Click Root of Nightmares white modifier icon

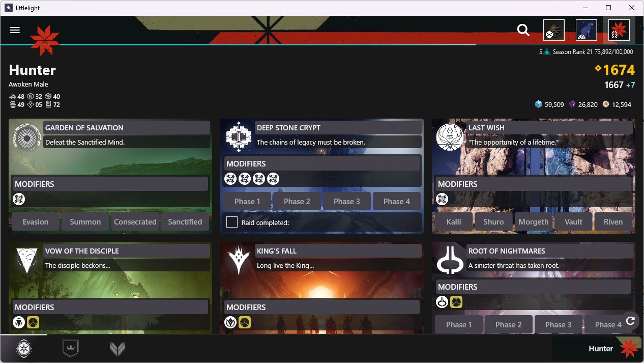pos(442,302)
